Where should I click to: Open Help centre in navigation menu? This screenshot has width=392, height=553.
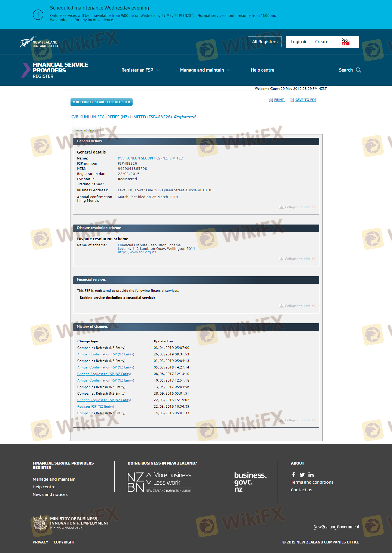point(262,70)
